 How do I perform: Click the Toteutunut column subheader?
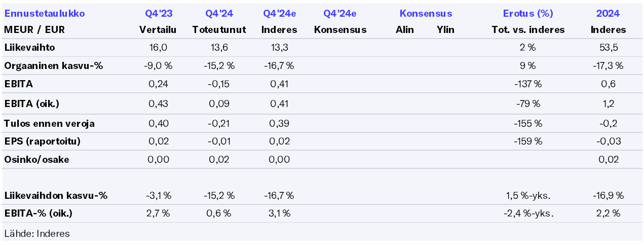[219, 30]
